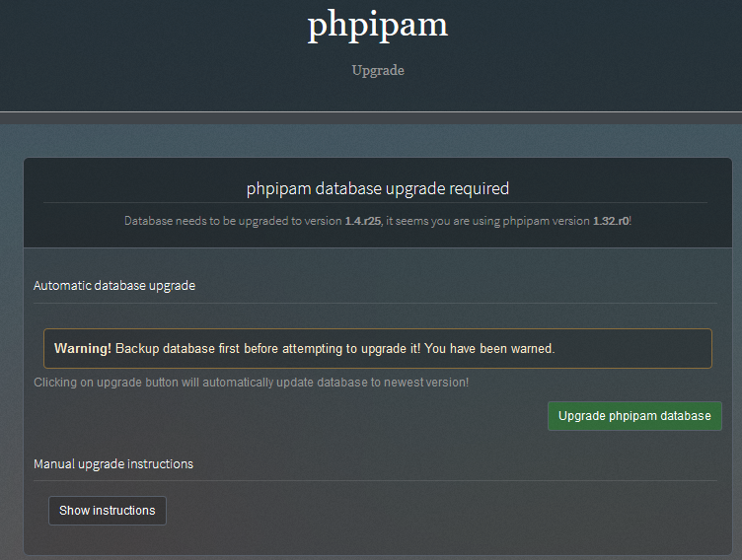Click the 'Manual upgrade instructions' section heading

pos(113,464)
